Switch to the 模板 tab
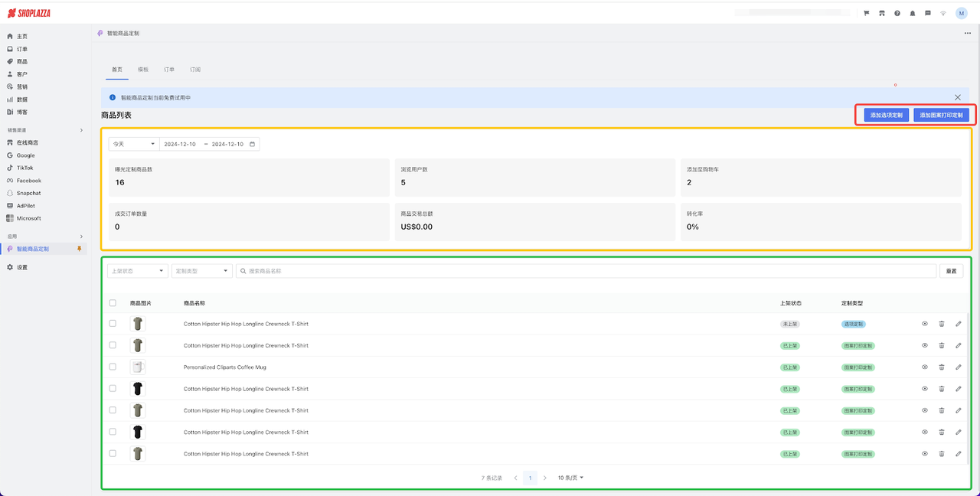The image size is (980, 496). 143,70
